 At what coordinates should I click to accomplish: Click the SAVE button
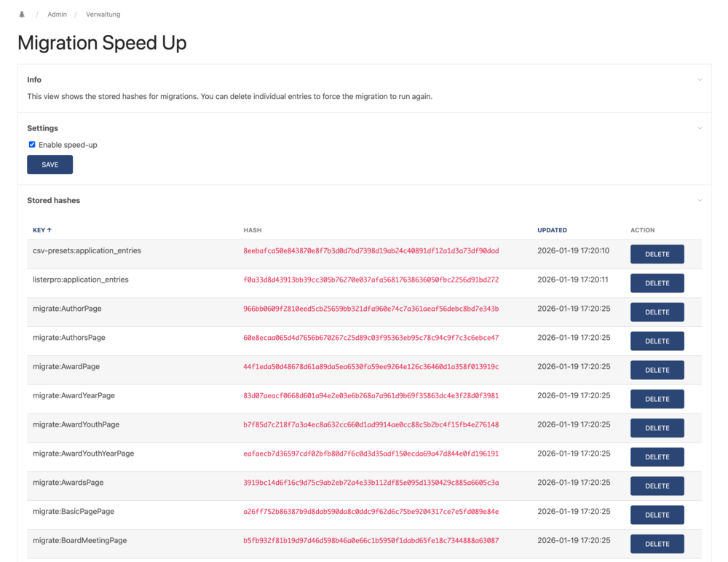50,164
